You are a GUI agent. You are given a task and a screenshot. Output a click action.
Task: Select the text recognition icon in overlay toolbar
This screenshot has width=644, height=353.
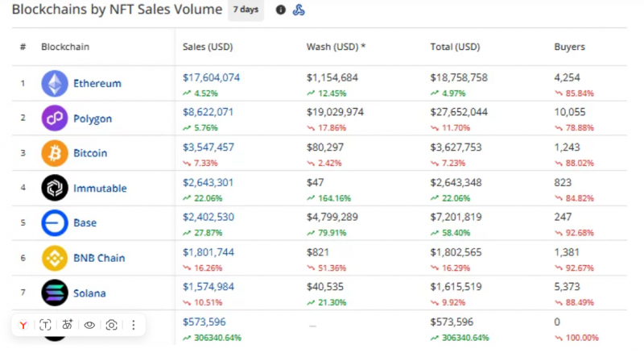(45, 325)
